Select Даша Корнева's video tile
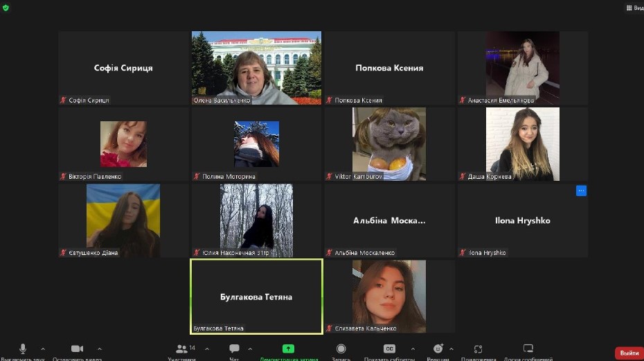Viewport: 644px width, 361px height. pos(523,144)
